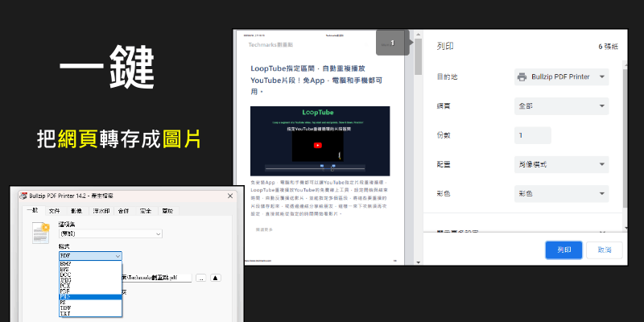Open file browser with the '...' button
This screenshot has height=322, width=644.
pos(200,278)
